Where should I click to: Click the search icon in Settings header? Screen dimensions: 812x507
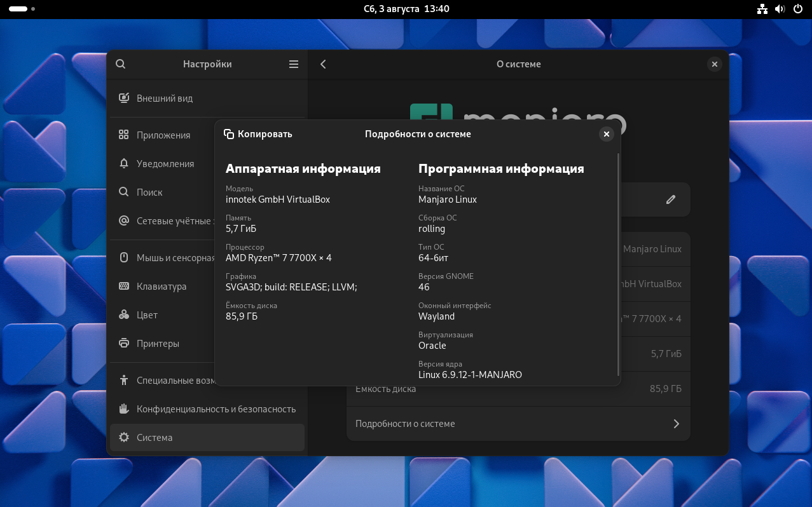click(x=121, y=64)
